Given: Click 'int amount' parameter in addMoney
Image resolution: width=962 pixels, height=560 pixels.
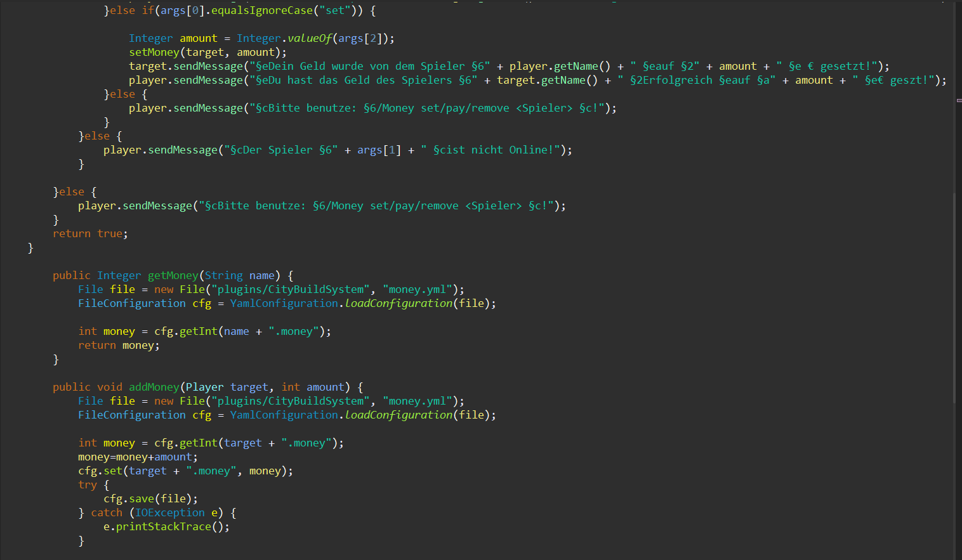Looking at the screenshot, I should click(312, 387).
